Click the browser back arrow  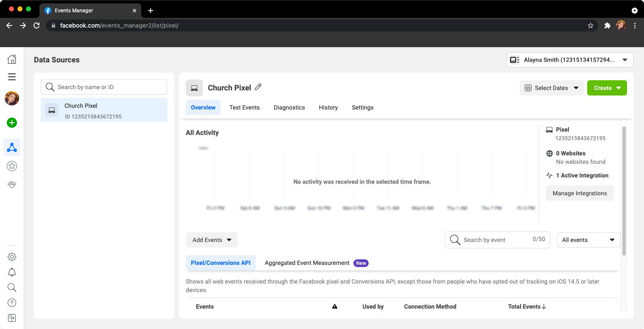pyautogui.click(x=9, y=25)
